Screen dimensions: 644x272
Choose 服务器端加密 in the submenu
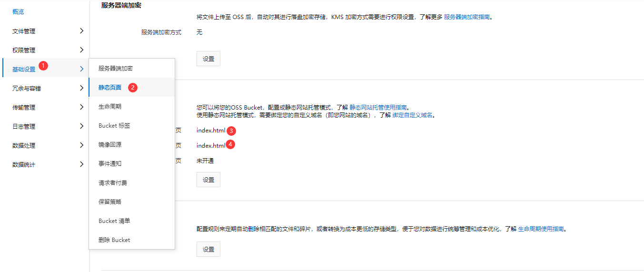pyautogui.click(x=132, y=68)
